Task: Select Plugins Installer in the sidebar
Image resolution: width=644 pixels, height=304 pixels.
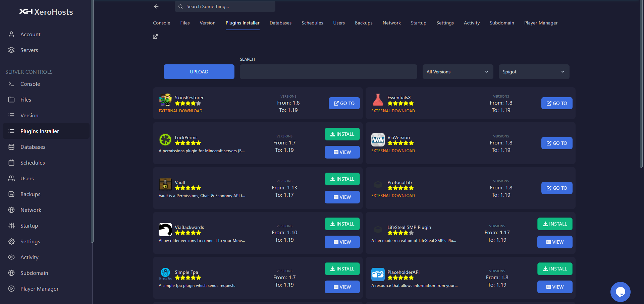Action: 46,131
